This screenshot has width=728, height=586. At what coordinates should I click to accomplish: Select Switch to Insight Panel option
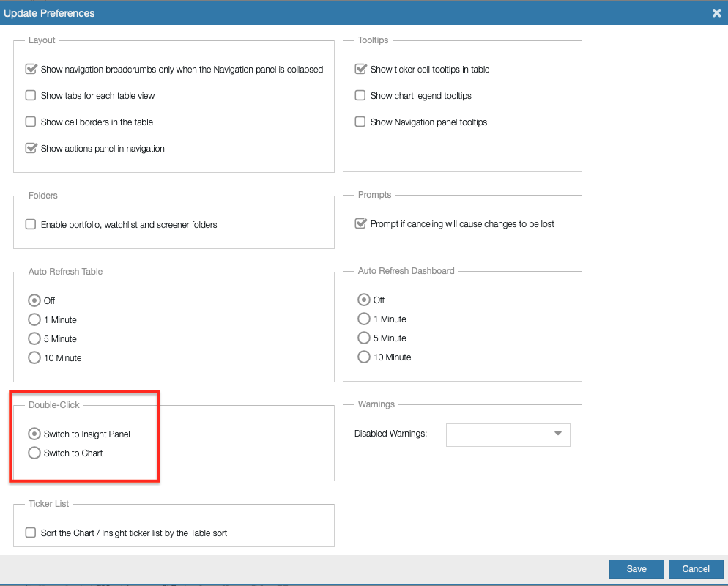click(x=34, y=434)
